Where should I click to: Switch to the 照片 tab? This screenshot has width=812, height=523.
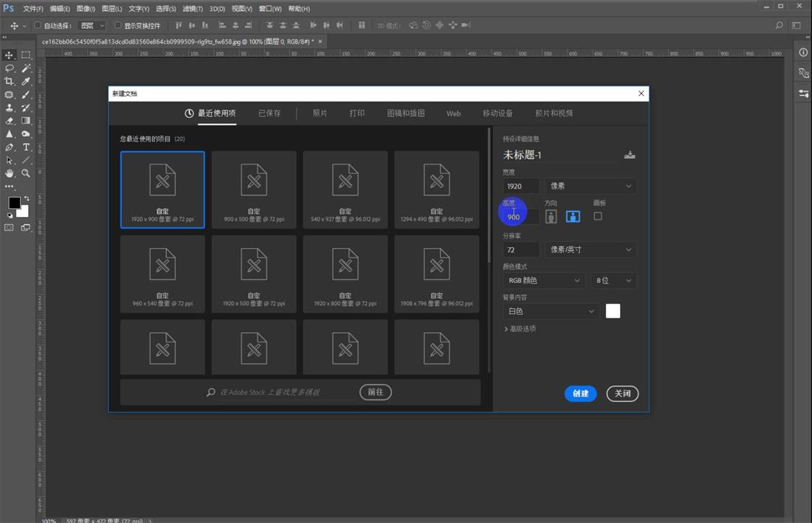[320, 113]
